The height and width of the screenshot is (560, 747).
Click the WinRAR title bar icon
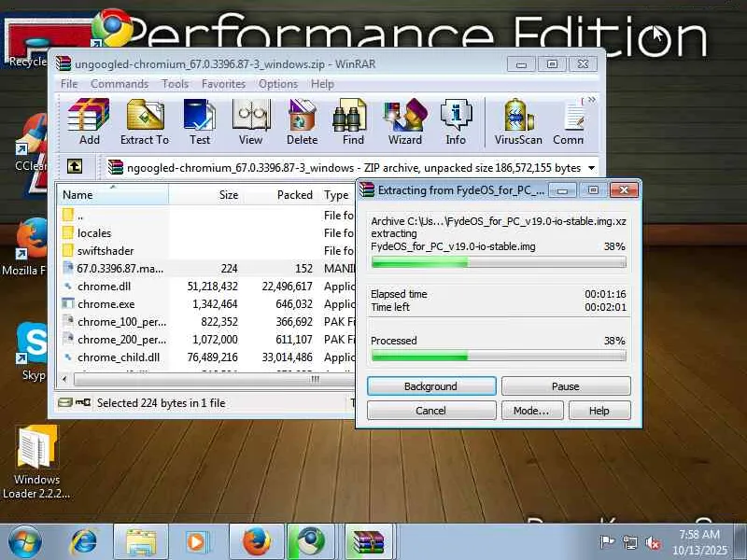[63, 63]
